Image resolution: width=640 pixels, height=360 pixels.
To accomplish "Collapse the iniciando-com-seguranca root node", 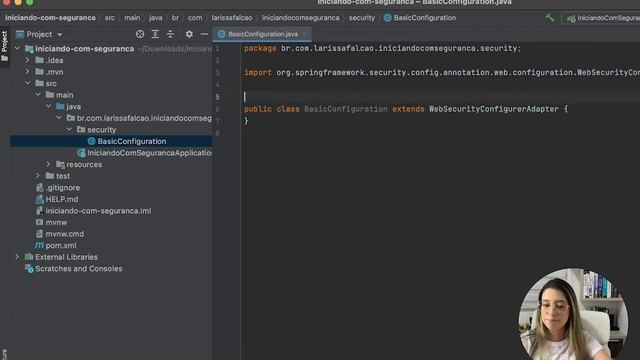I will 17,49.
